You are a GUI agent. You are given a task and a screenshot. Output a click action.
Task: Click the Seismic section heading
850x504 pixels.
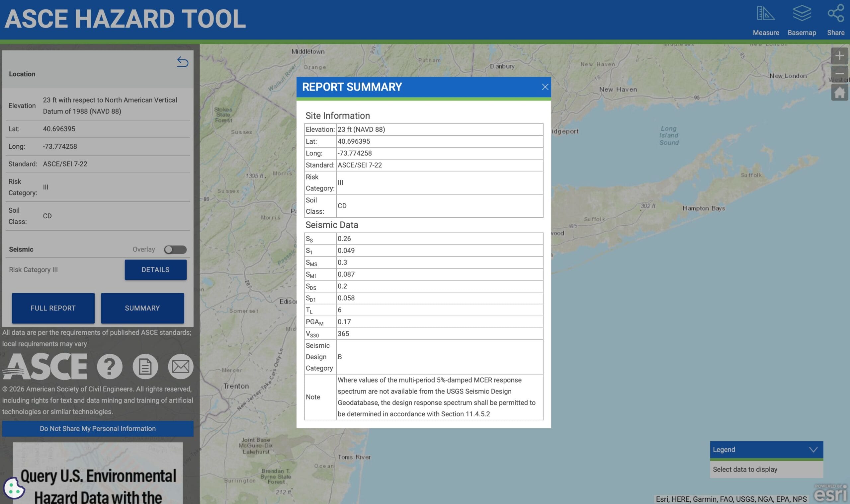(21, 249)
